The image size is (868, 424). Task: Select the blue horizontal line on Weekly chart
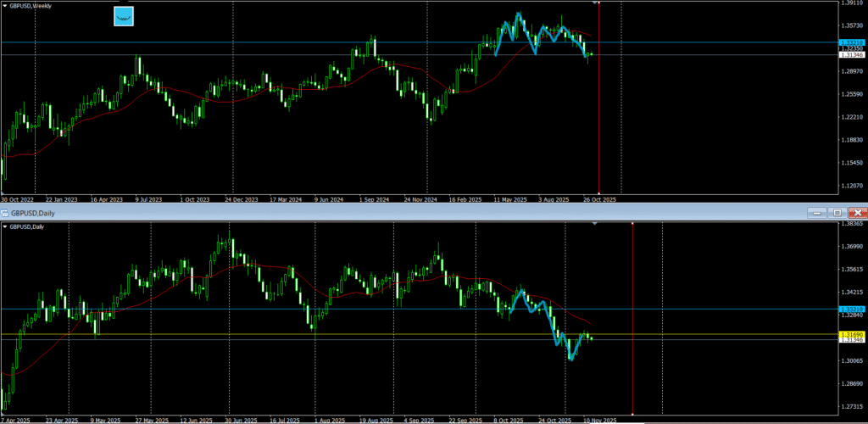[254, 42]
